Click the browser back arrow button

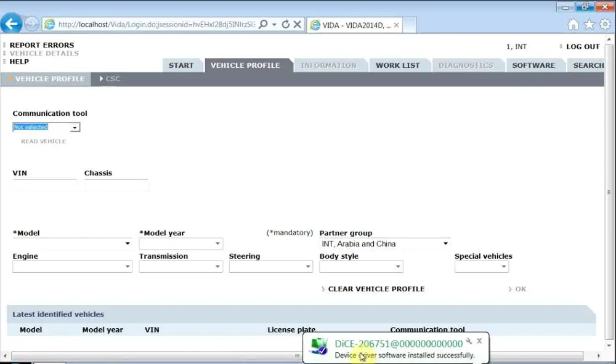tap(11, 24)
